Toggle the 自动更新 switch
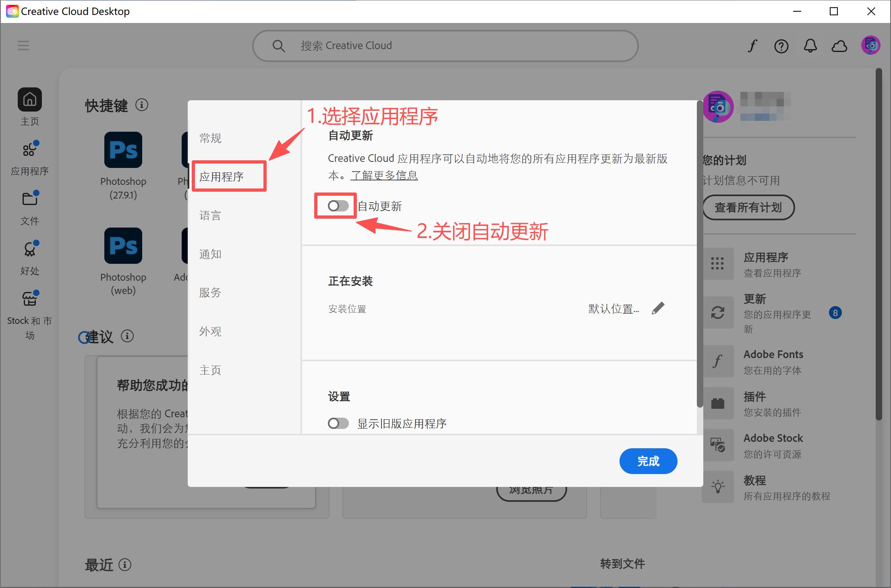Screen dimensions: 891x588 point(338,206)
